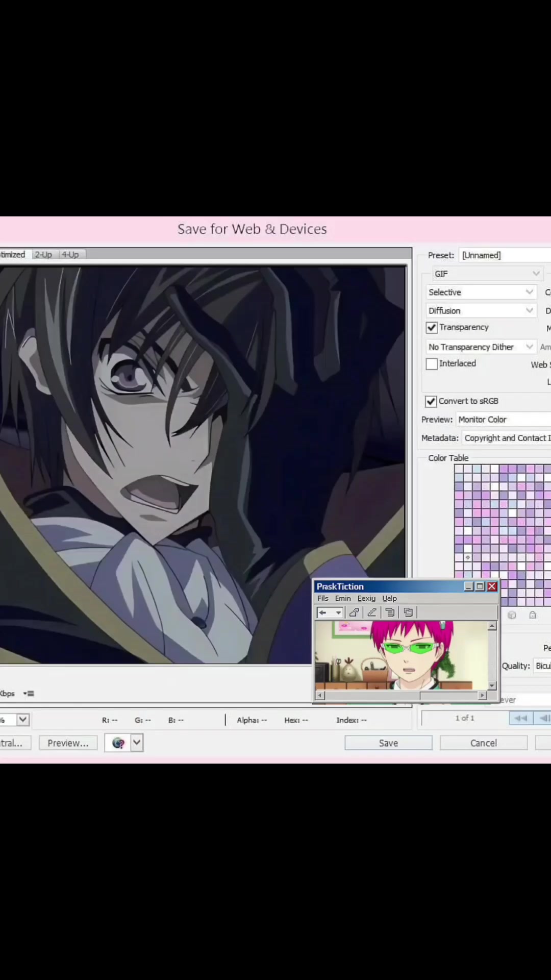Click the Preview... button
The image size is (551, 980).
(x=68, y=743)
